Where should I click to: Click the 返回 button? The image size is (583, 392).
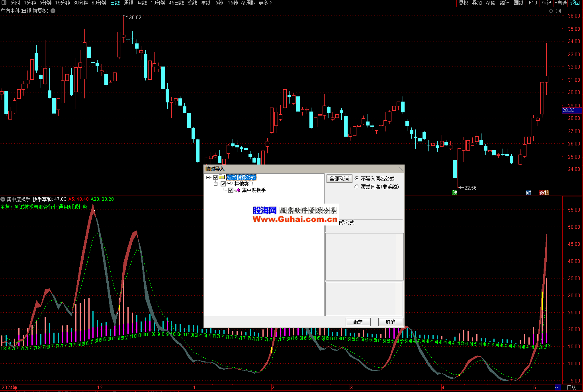click(x=575, y=3)
